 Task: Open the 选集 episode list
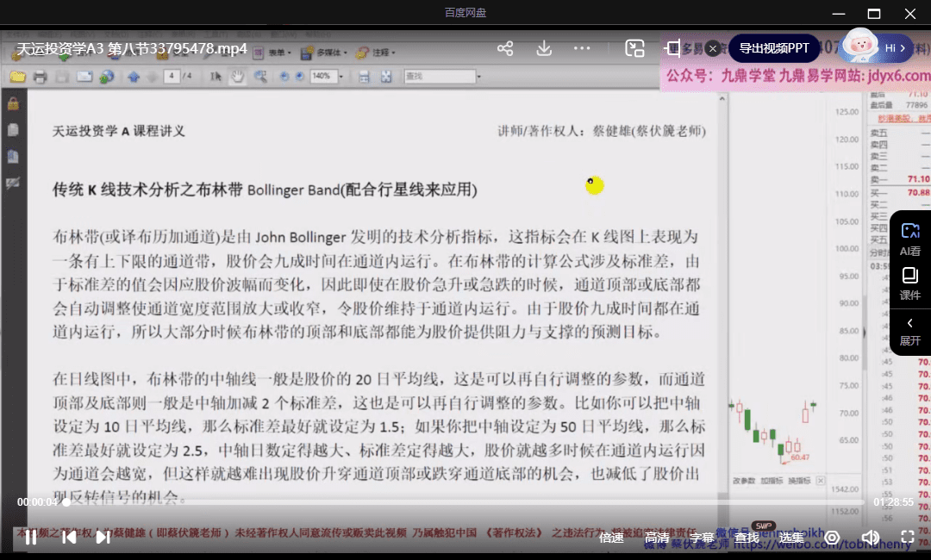(791, 538)
